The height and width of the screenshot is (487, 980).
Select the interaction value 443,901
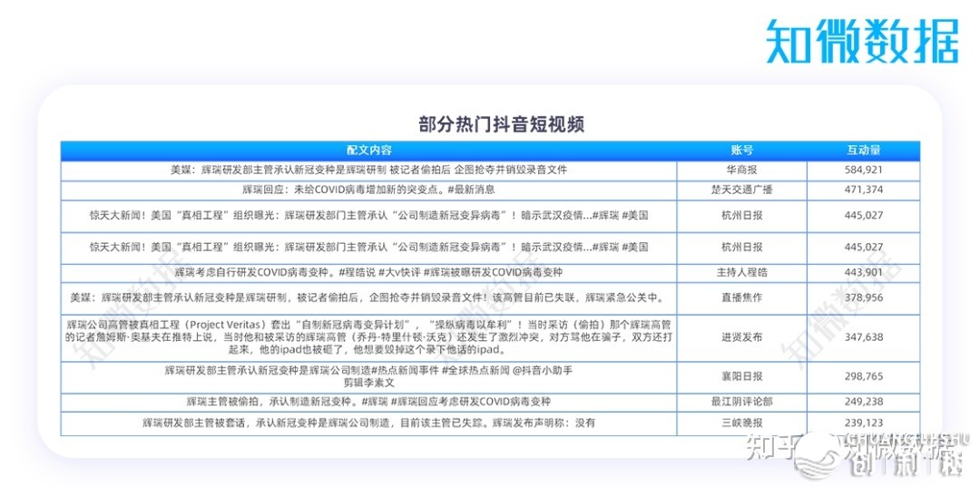[x=863, y=272]
